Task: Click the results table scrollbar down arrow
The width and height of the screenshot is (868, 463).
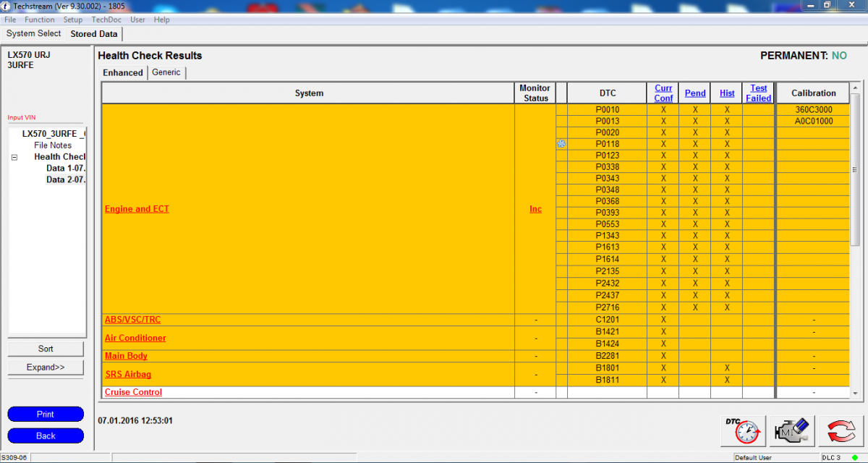Action: (855, 393)
